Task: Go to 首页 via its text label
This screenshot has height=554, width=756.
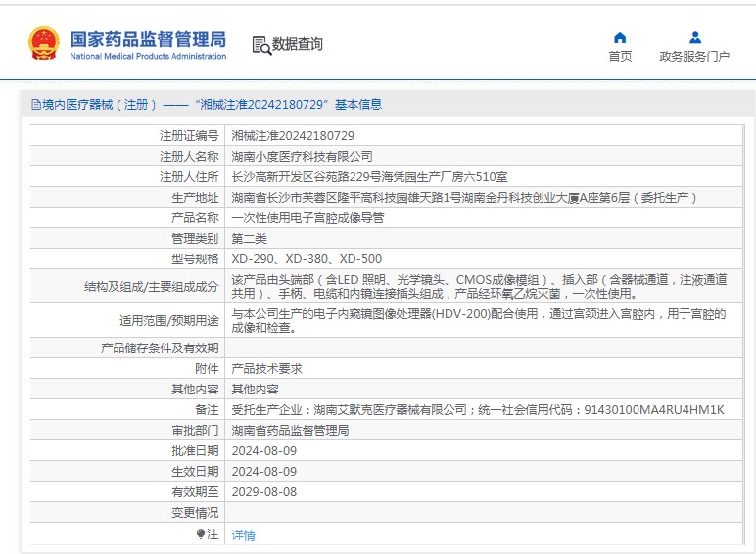Action: [620, 57]
